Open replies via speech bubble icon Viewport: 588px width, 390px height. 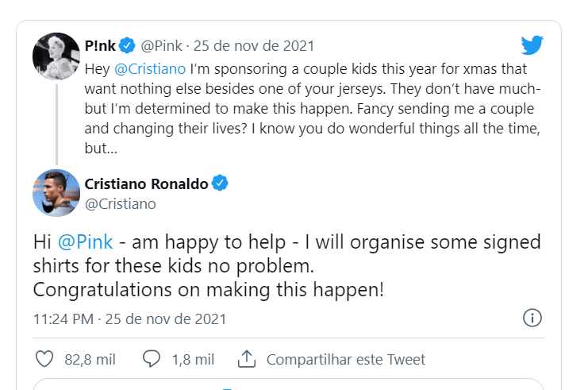[152, 359]
